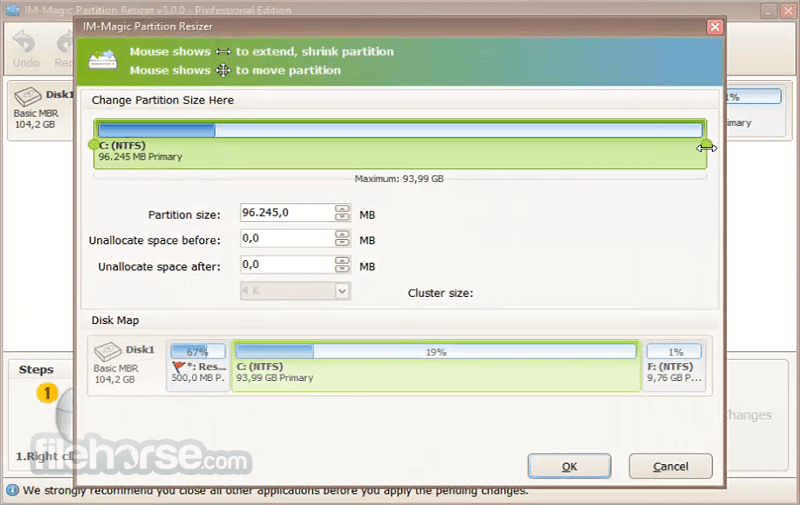800x505 pixels.
Task: Decrease Unallocate space before value
Action: click(x=342, y=242)
